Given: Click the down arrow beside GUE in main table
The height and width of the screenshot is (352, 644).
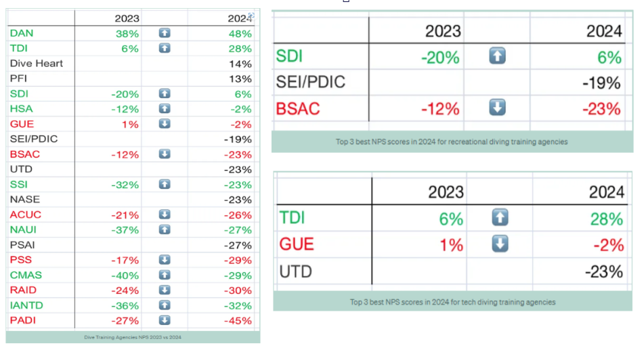Looking at the screenshot, I should [165, 124].
